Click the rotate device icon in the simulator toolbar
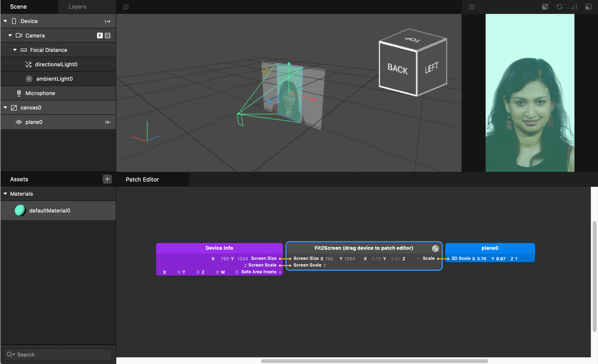Image resolution: width=598 pixels, height=364 pixels. 574,7
